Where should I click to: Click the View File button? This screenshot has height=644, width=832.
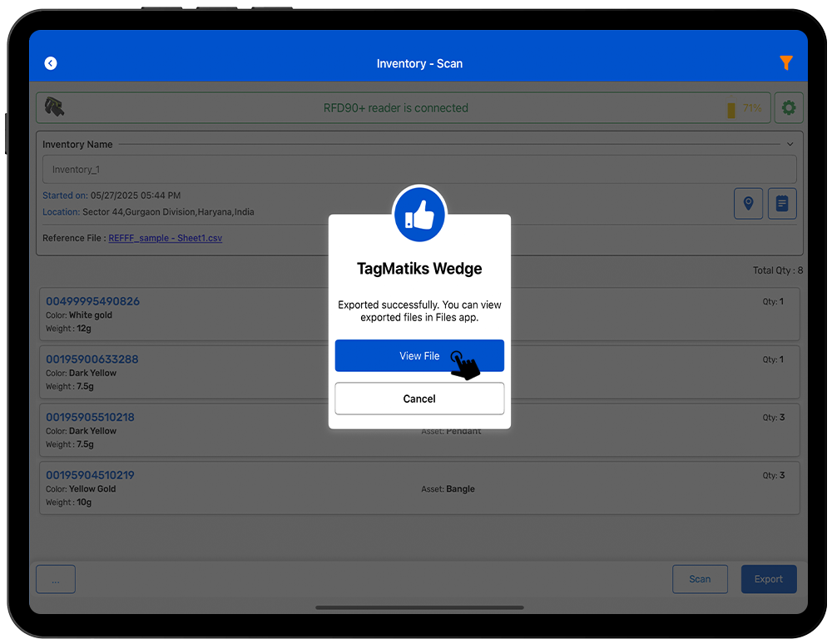(419, 356)
